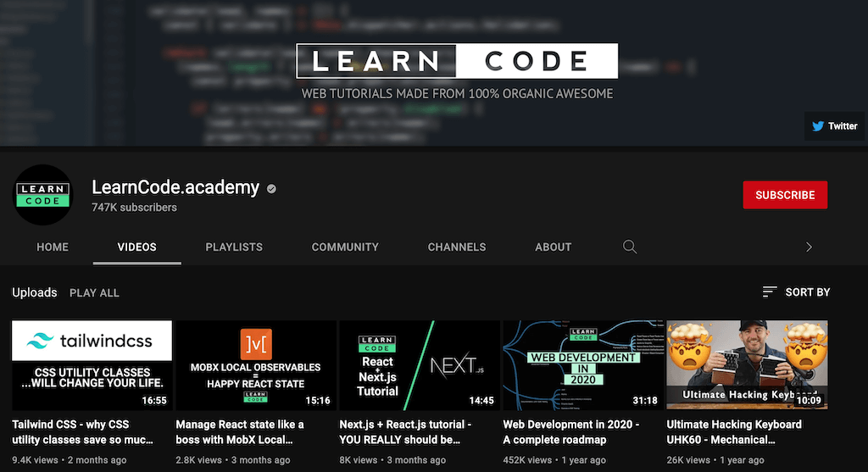Click the LearnCode.academy channel name
The width and height of the screenshot is (868, 472).
(175, 187)
